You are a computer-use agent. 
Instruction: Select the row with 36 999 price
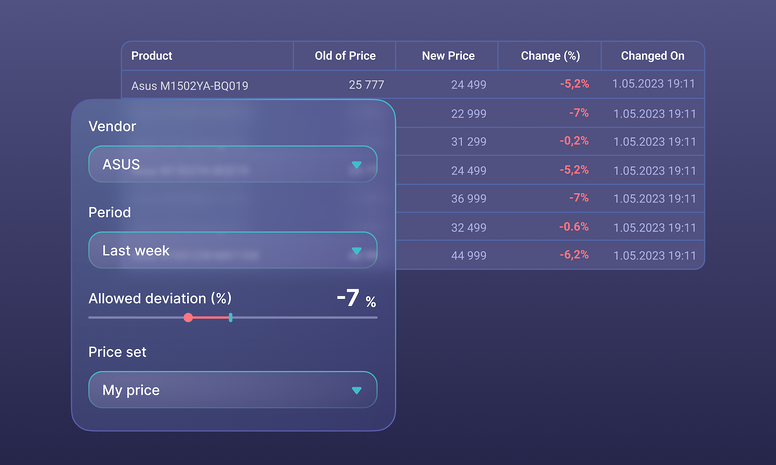[550, 198]
